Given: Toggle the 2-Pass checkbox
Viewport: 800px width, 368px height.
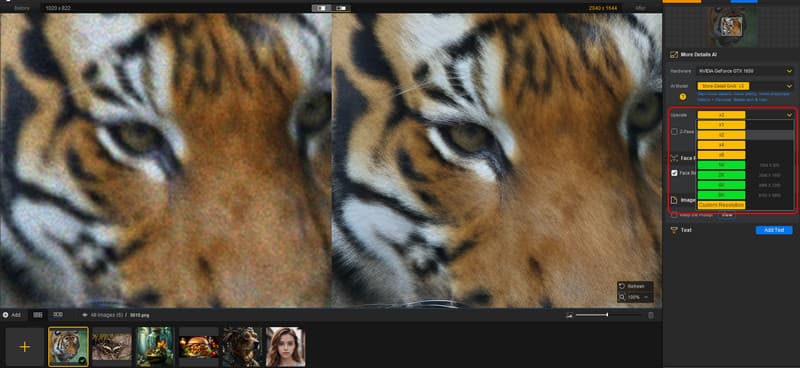Looking at the screenshot, I should (674, 132).
